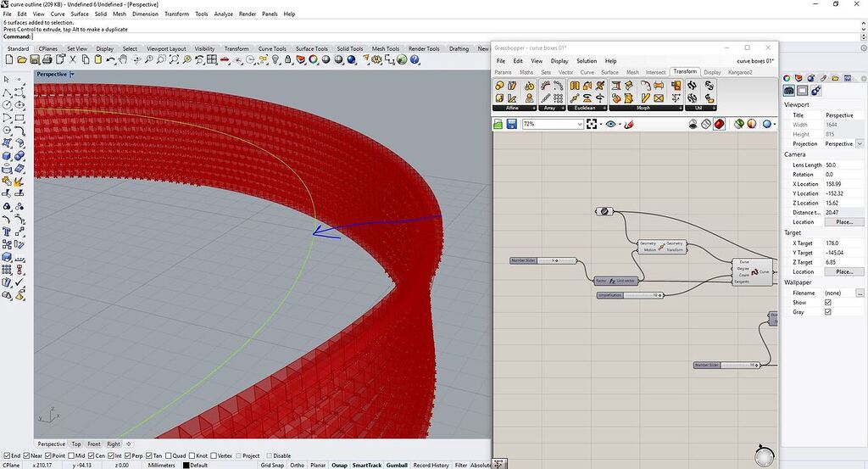This screenshot has height=469, width=868.
Task: Toggle Gumball in the status bar
Action: tap(397, 465)
